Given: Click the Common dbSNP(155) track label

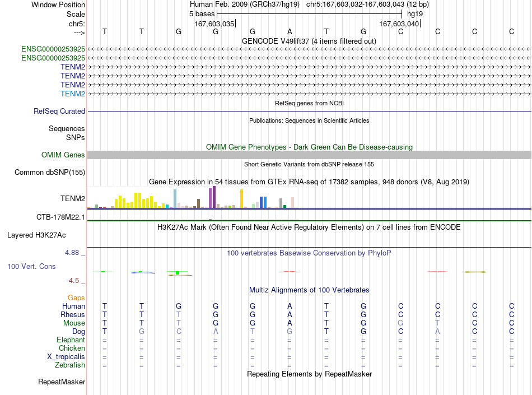Looking at the screenshot, I should (x=49, y=173).
